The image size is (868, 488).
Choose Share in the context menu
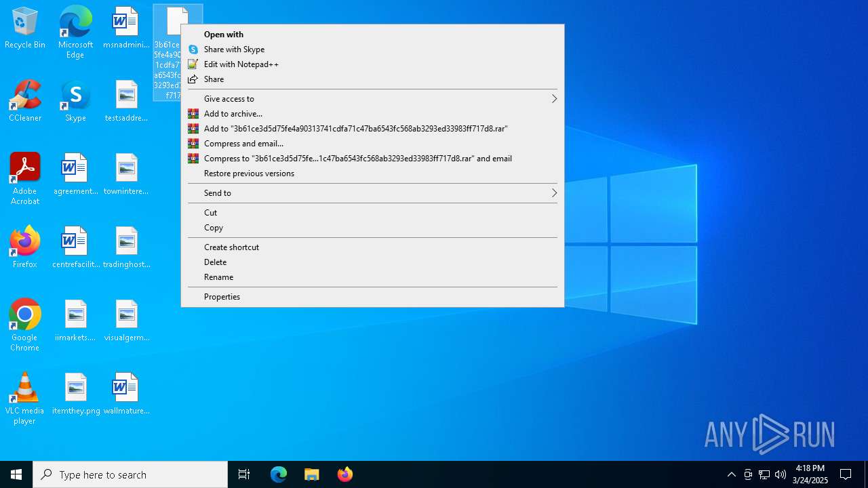pyautogui.click(x=372, y=79)
